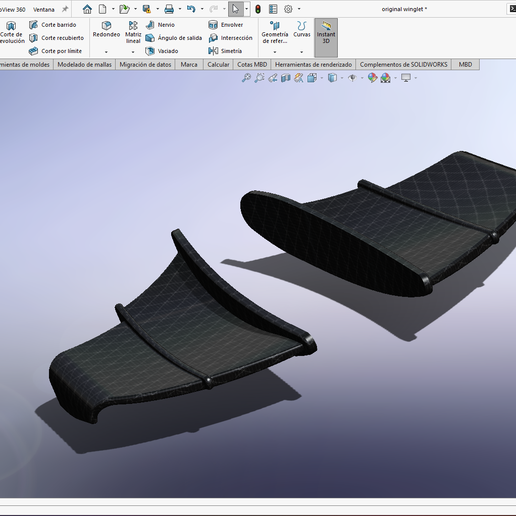Click the Simetría mirror icon
This screenshot has width=516, height=516.
pos(213,51)
